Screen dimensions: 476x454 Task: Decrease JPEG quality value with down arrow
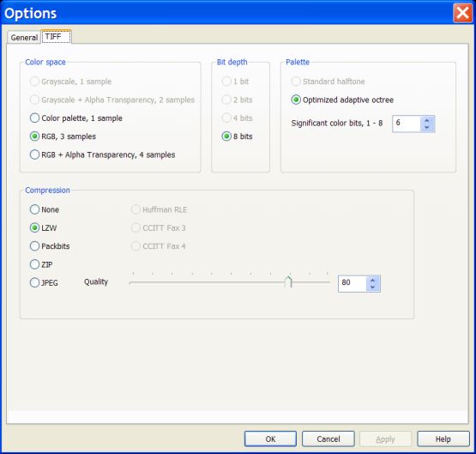[x=373, y=288]
